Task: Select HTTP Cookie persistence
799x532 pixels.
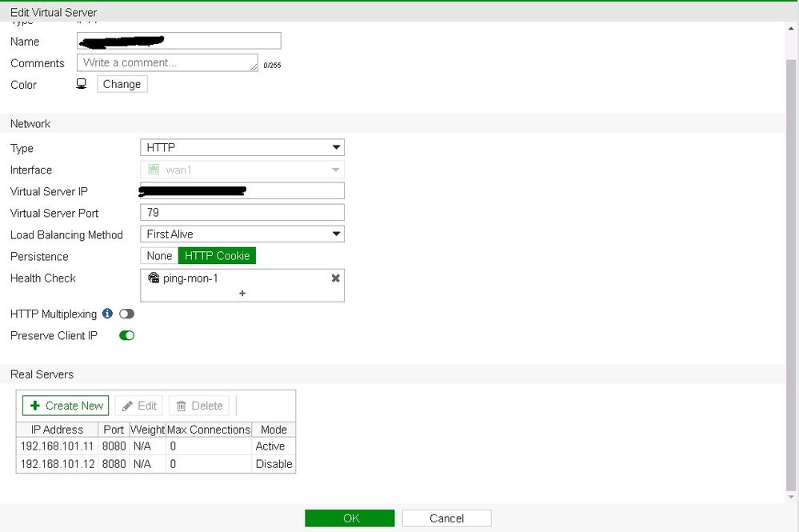Action: (217, 256)
